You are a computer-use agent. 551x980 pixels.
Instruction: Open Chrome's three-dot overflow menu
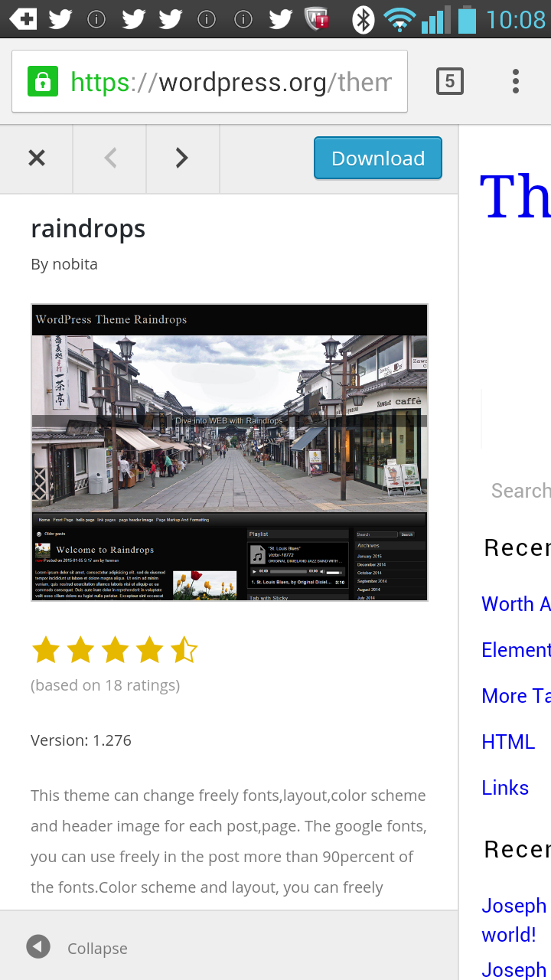(x=516, y=81)
